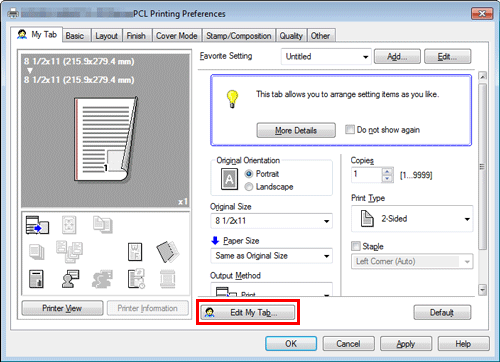Click the curled page preview thumbnail
Screen dimensions: 500x362
[106, 139]
